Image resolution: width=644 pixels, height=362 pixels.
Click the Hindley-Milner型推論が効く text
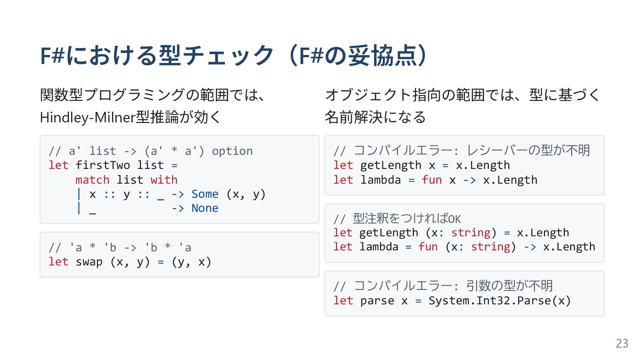(x=130, y=117)
